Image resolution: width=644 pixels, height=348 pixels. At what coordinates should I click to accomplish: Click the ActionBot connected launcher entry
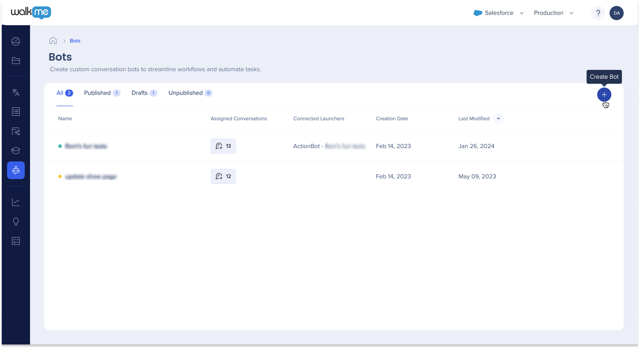point(330,146)
